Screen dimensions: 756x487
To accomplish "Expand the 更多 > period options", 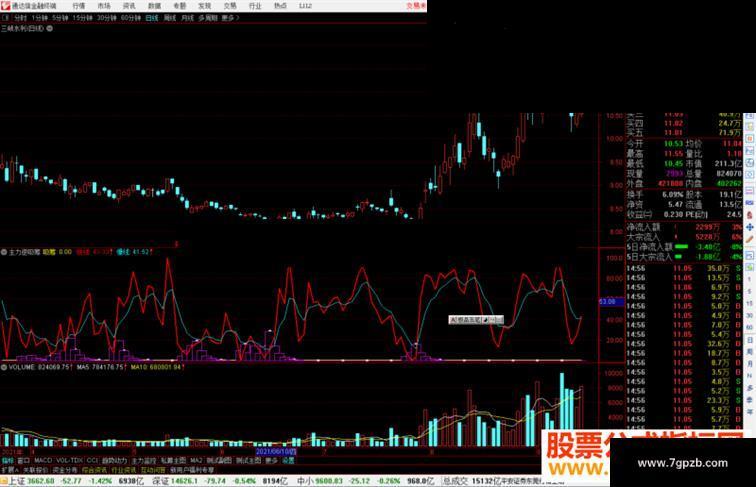I will pyautogui.click(x=230, y=18).
